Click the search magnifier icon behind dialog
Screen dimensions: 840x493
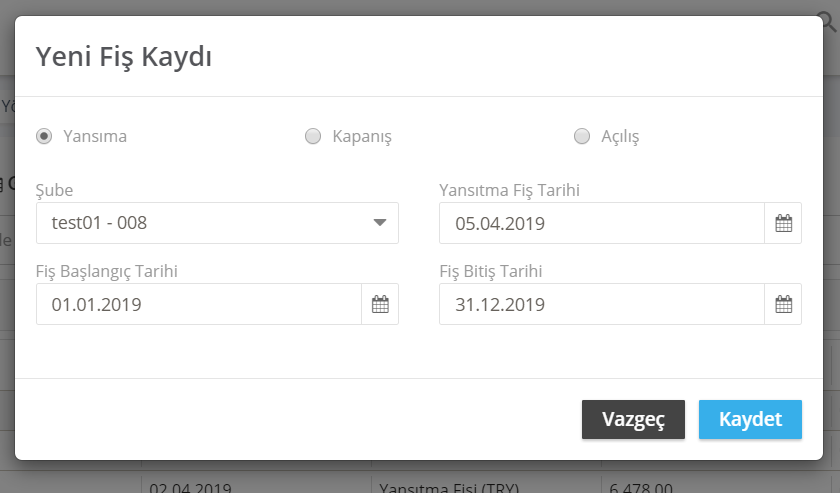[829, 22]
